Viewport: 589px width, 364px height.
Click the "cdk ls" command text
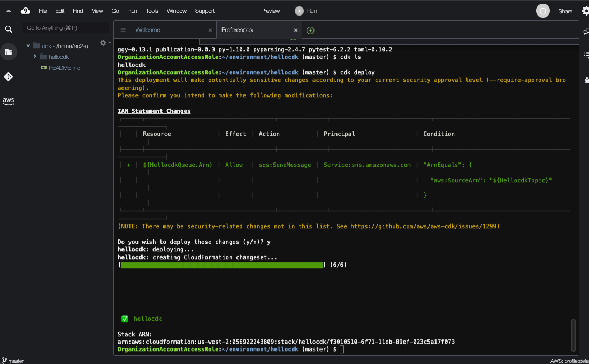click(x=350, y=57)
